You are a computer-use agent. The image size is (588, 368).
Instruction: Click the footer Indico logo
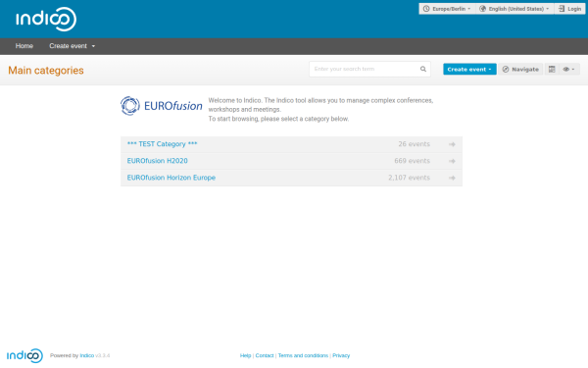[24, 355]
